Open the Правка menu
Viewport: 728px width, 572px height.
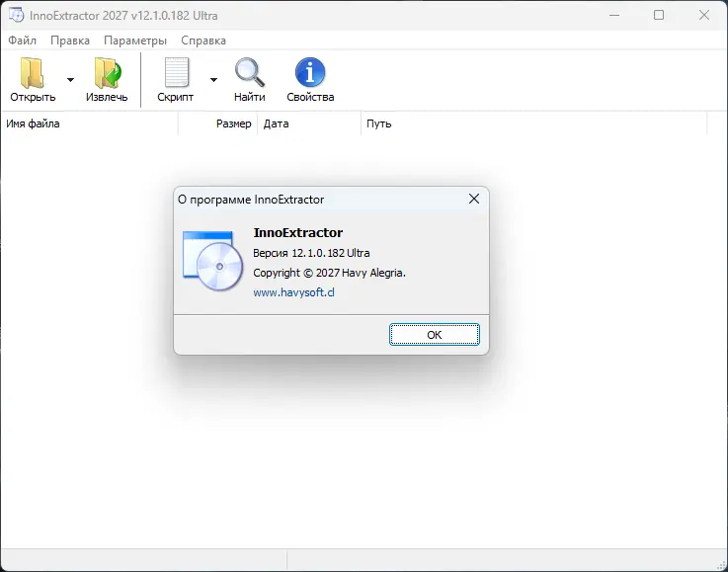coord(70,41)
